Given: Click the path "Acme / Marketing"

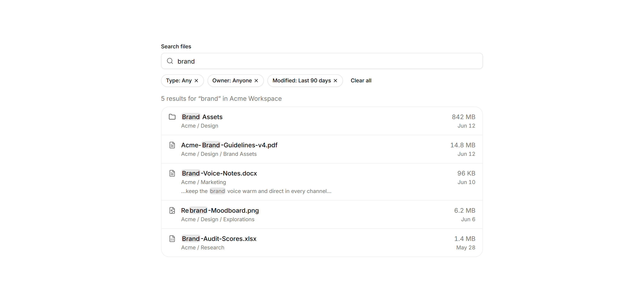Looking at the screenshot, I should coord(203,182).
